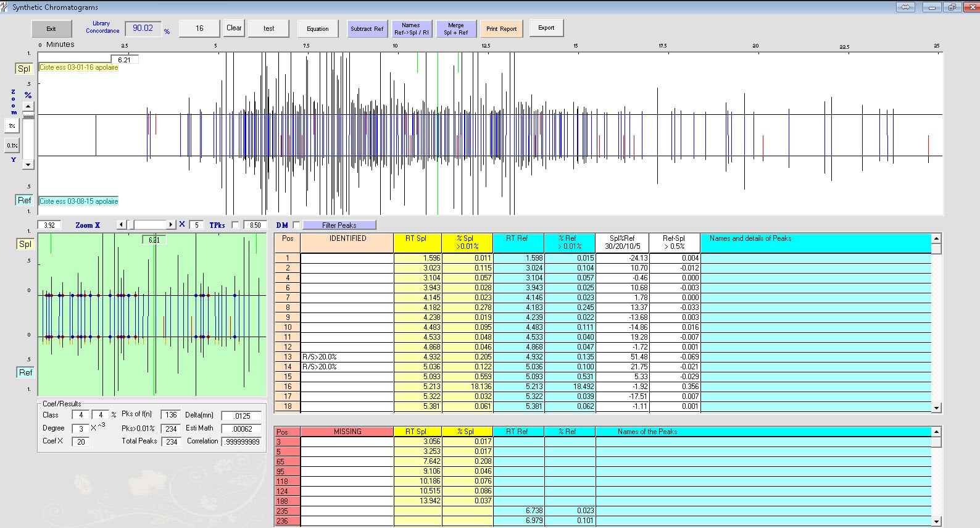
Task: Click the 'R/S>20.0%' cell in row 13
Action: (x=347, y=357)
